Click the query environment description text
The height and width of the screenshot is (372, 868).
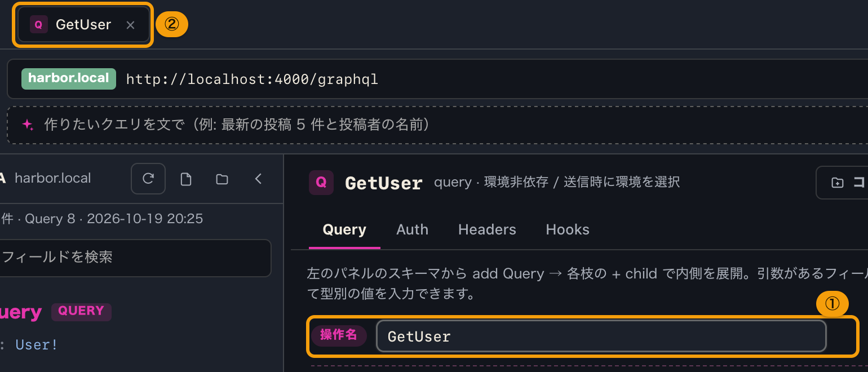click(x=557, y=182)
